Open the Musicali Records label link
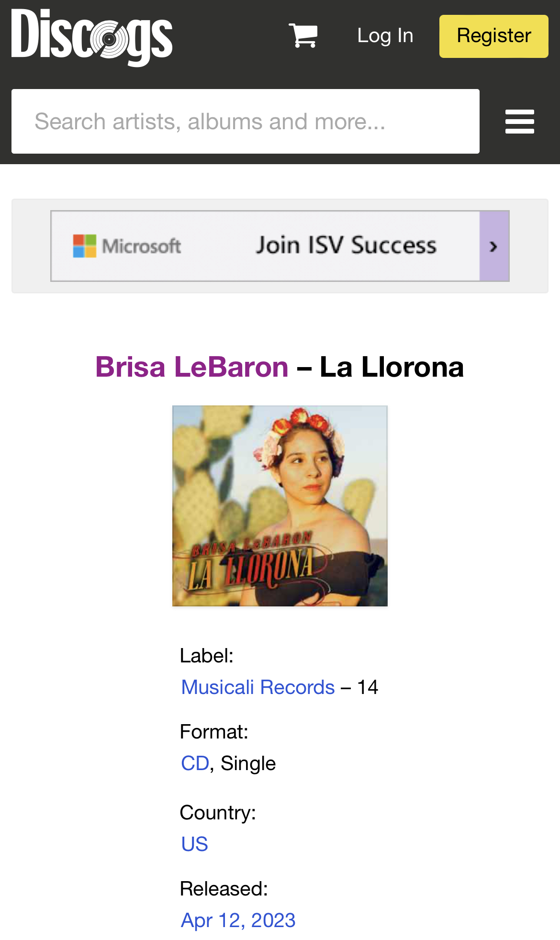 point(258,687)
